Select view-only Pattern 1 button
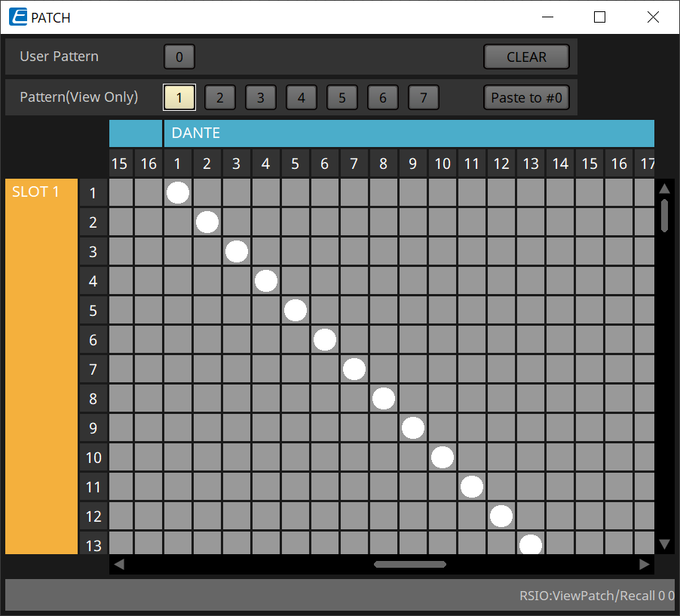 pyautogui.click(x=179, y=97)
